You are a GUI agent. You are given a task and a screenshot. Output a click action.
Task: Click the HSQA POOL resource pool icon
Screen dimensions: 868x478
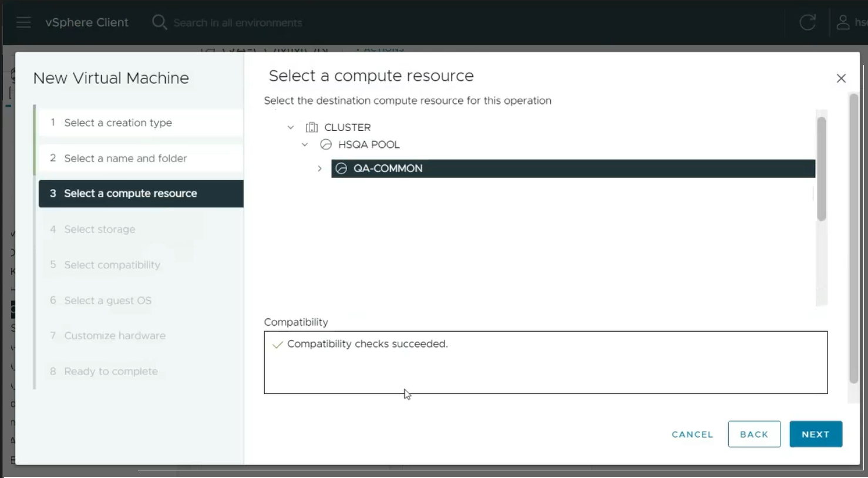click(326, 144)
